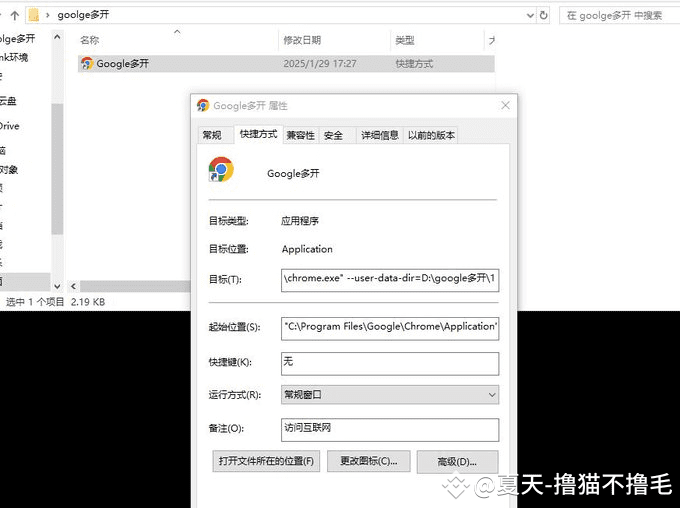Open the 云盘 item in the navigation sidebar
Screen dimensions: 680x508
point(7,101)
